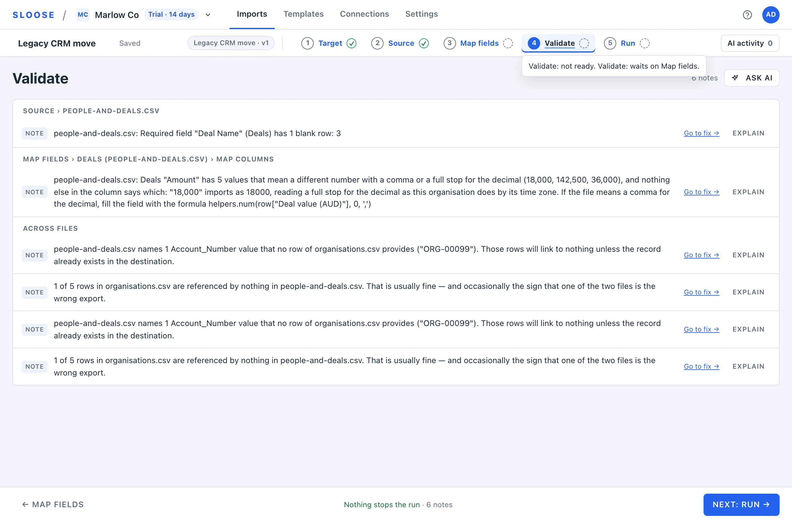Viewport: 792px width, 532px height.
Task: Click the Marlow Co workspace name
Action: 117,15
